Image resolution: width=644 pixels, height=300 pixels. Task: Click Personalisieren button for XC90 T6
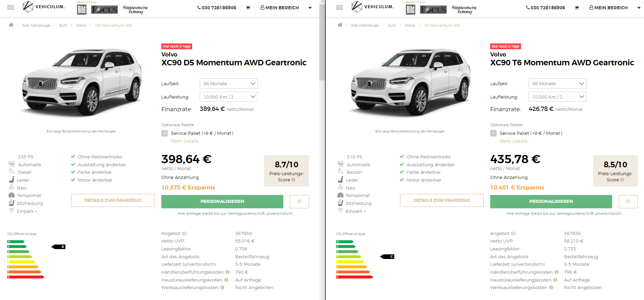pos(551,201)
